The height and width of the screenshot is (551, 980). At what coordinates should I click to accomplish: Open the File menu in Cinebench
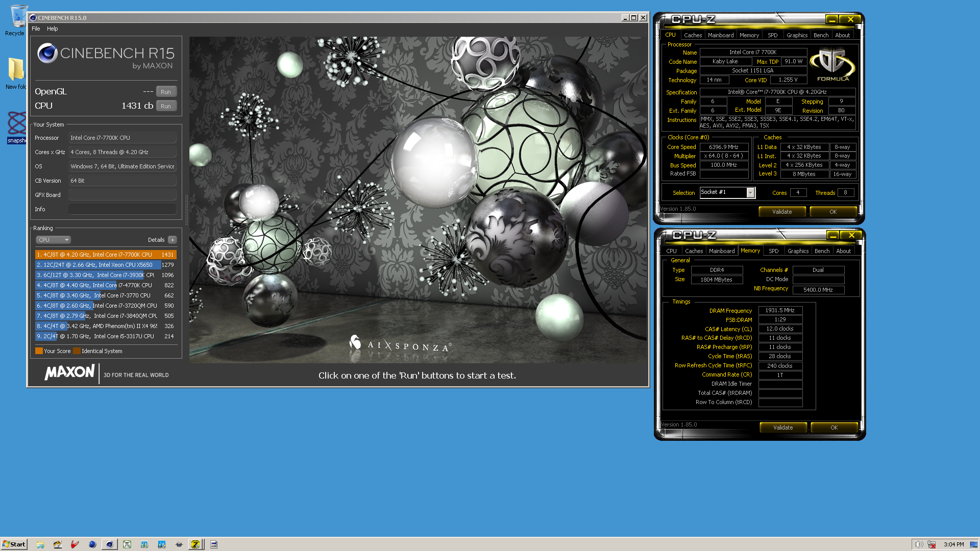click(36, 29)
